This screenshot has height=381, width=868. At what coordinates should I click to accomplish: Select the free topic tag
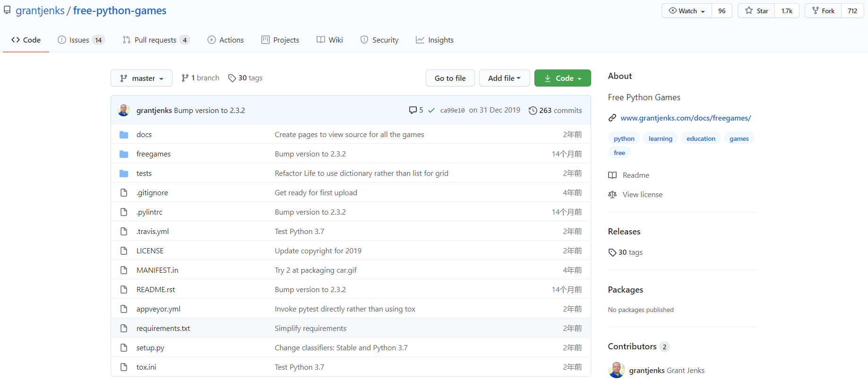coord(619,153)
